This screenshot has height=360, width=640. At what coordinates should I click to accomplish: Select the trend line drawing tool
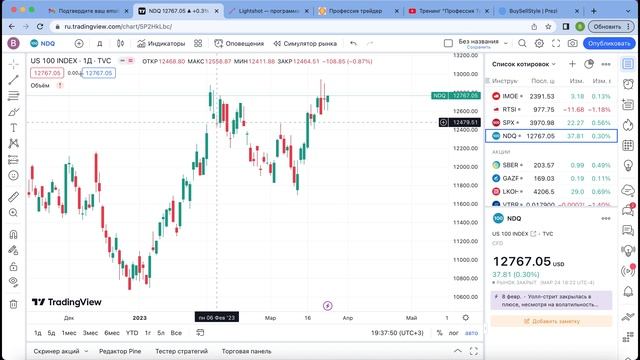tap(13, 80)
